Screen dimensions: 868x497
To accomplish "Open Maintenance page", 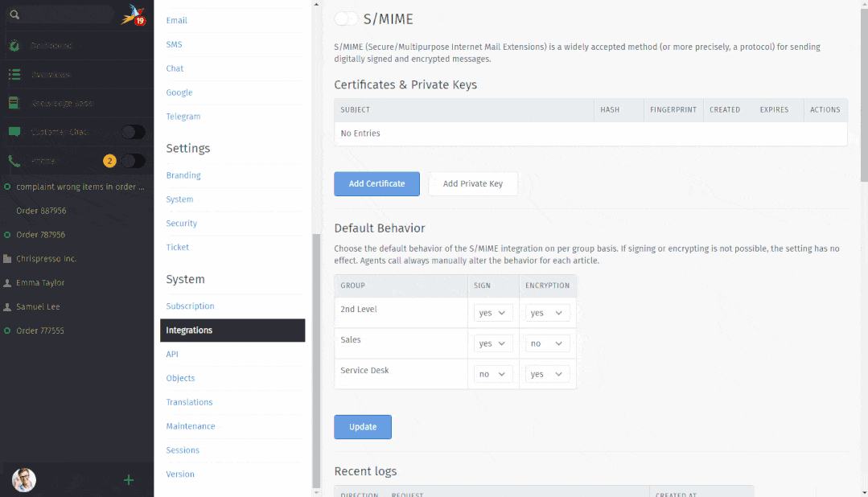I will pyautogui.click(x=191, y=426).
